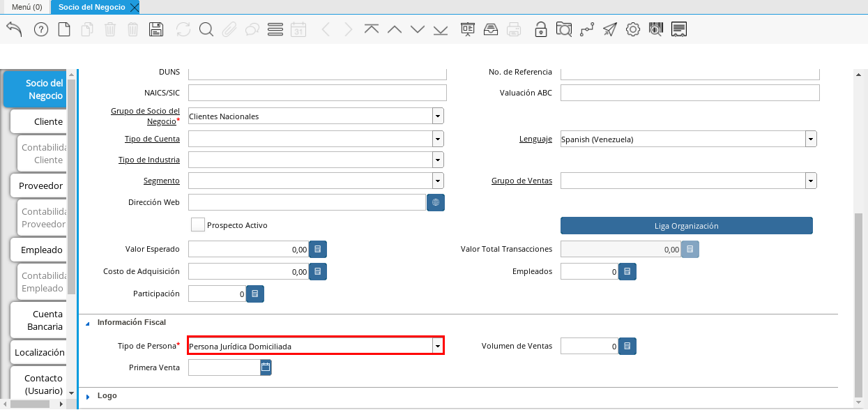Open calculator for Valor Esperado
The image size is (868, 410).
317,249
